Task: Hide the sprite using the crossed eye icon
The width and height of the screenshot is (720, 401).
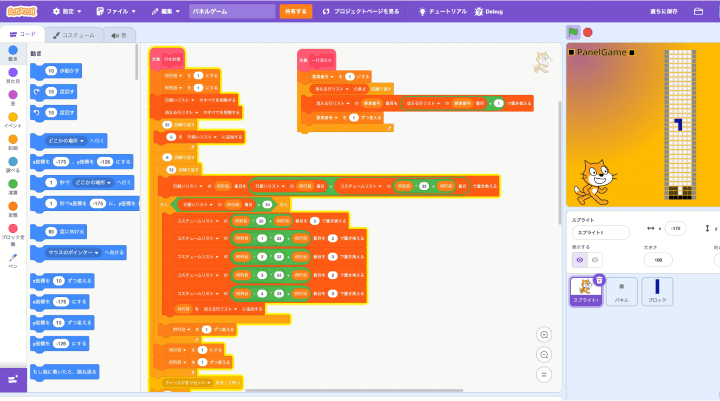Action: tap(595, 260)
